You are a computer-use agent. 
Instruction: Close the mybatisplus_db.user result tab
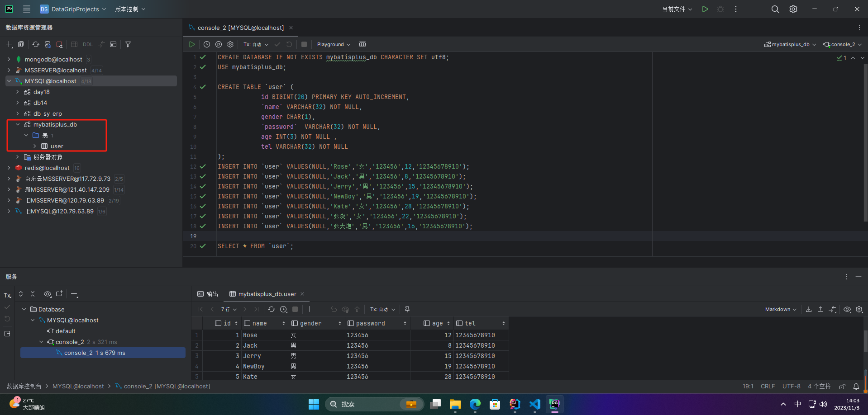pos(302,294)
